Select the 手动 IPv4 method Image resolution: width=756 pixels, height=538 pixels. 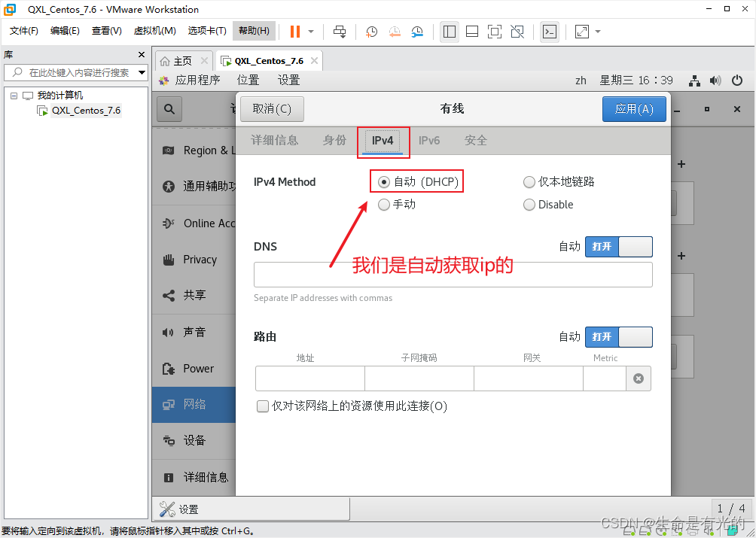point(384,204)
